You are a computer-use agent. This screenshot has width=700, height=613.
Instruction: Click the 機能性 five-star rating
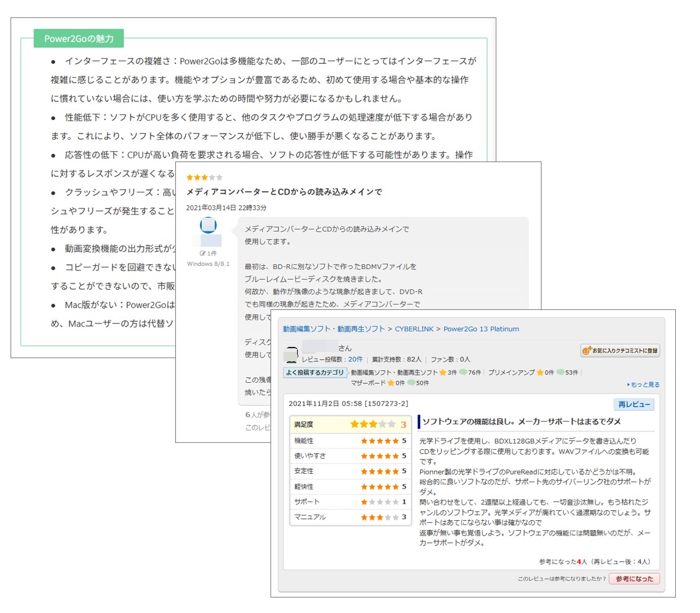379,441
